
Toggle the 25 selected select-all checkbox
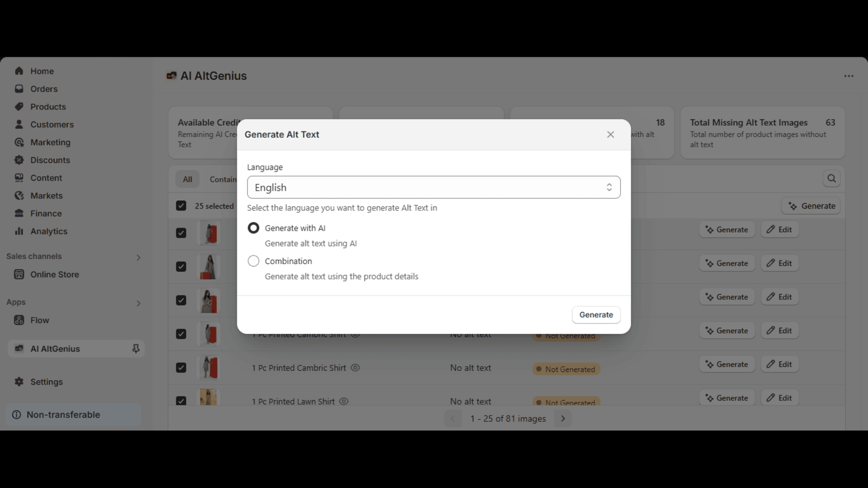coord(181,206)
